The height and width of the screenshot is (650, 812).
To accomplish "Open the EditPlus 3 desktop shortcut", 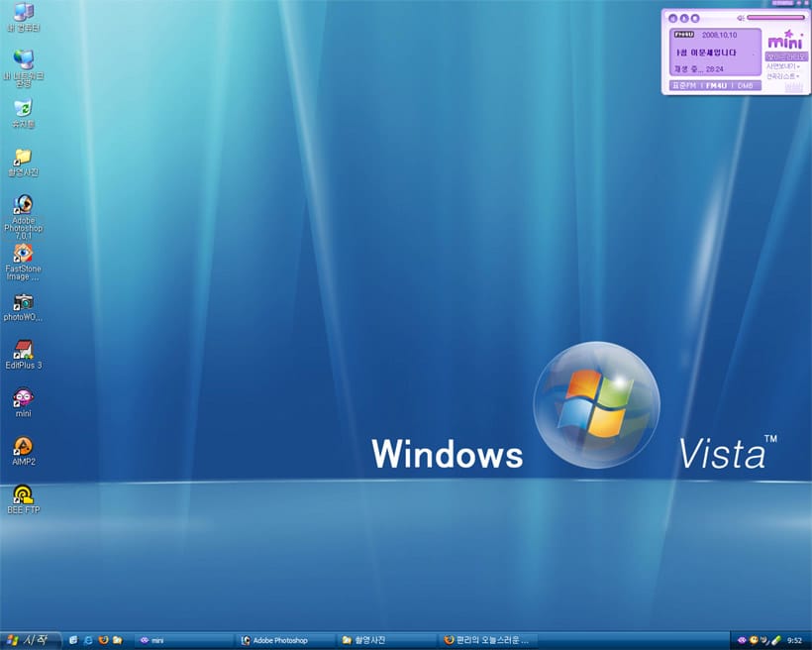I will [23, 349].
